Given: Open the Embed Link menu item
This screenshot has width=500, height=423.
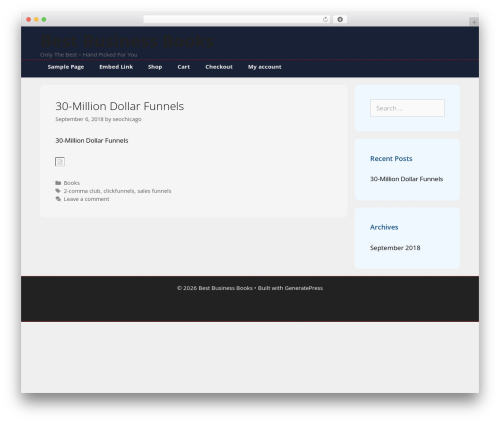Looking at the screenshot, I should click(x=116, y=67).
